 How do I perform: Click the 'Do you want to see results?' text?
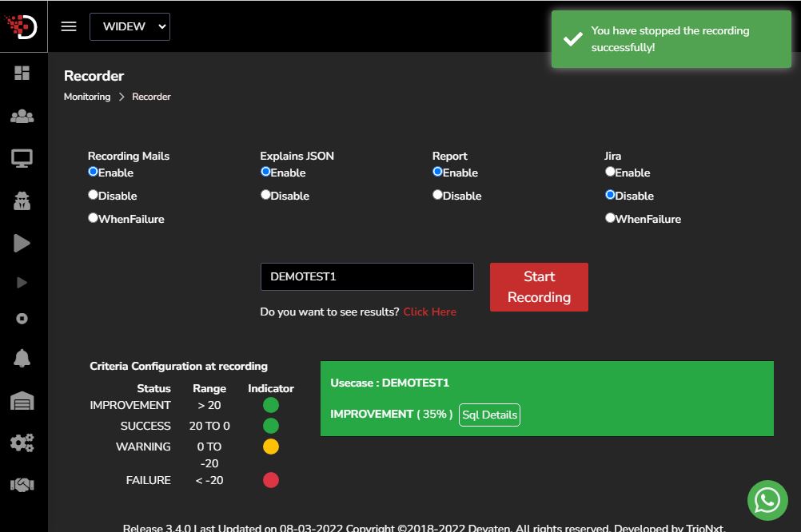click(329, 312)
